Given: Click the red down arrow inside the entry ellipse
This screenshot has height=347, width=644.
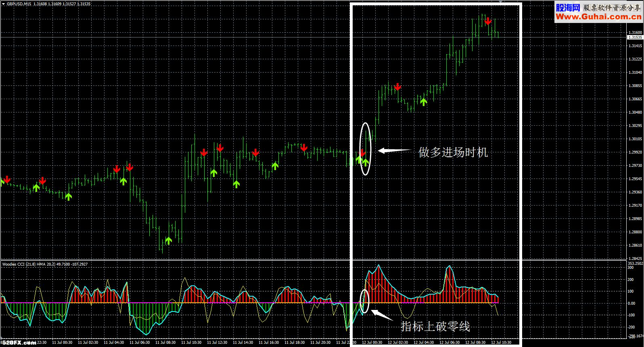Looking at the screenshot, I should click(362, 153).
